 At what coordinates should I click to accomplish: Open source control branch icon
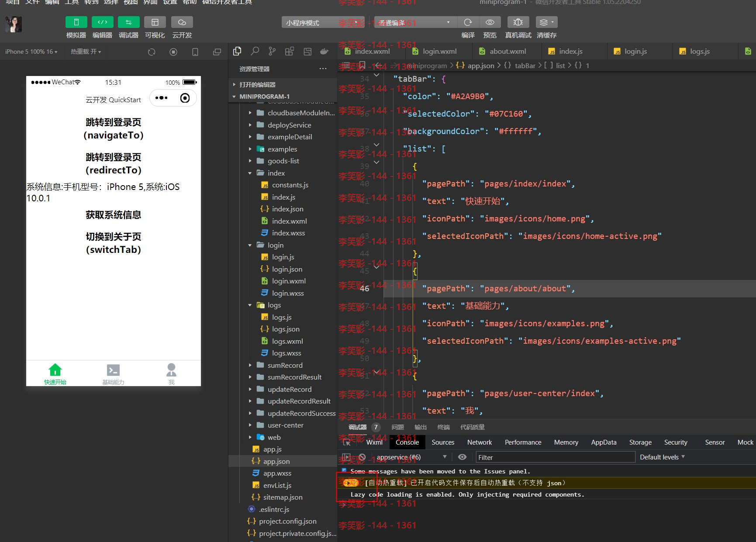pyautogui.click(x=272, y=51)
